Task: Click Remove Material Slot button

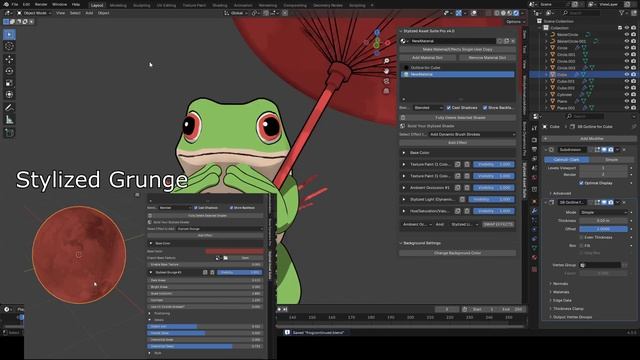Action: (487, 58)
